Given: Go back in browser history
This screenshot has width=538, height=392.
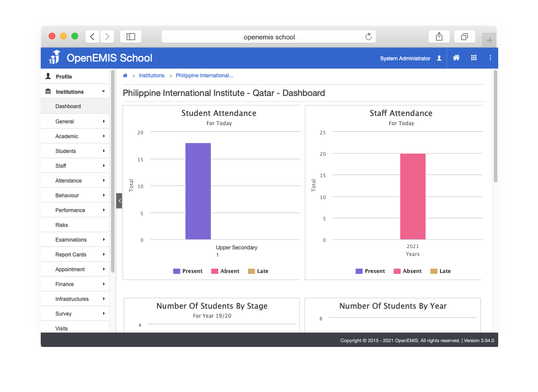Looking at the screenshot, I should (92, 37).
